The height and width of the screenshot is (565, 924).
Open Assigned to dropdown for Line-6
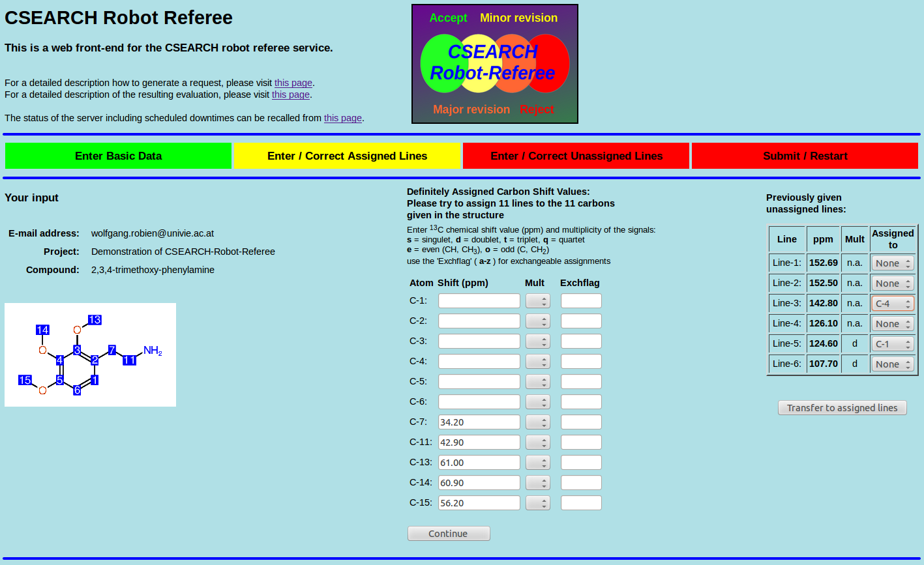point(892,364)
